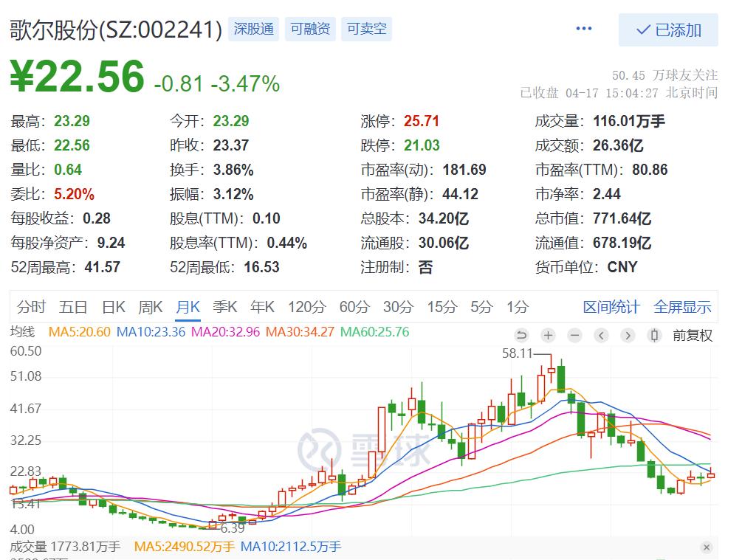Click the candlestick style icon
742x560 pixels.
click(654, 336)
